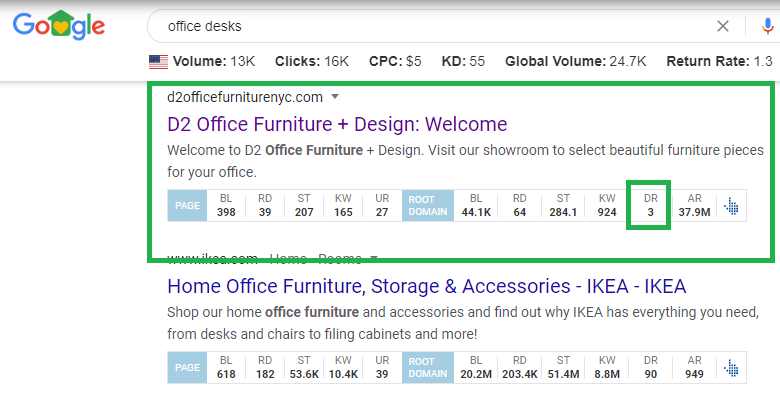Clear the search box text

[x=723, y=26]
